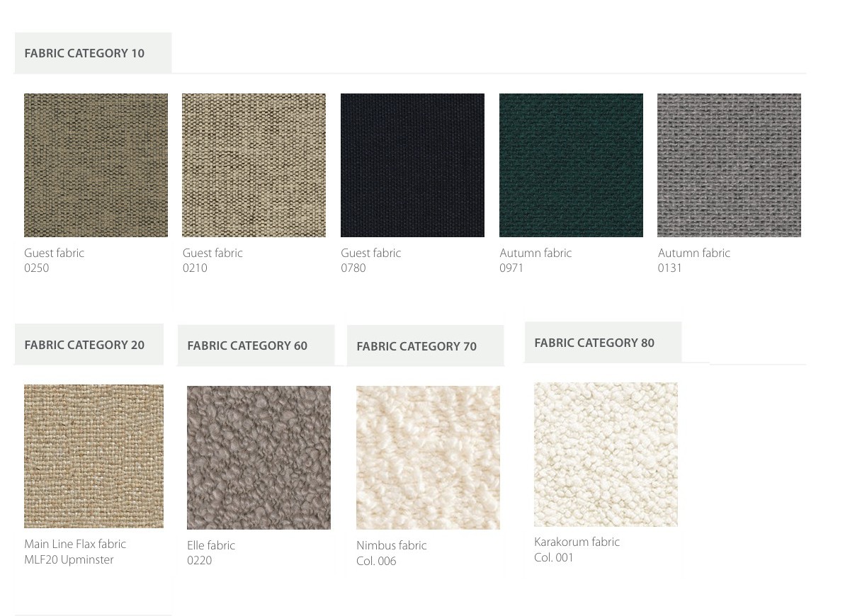The width and height of the screenshot is (850, 616).
Task: Click the "MLF20 Upminster" text
Action: [x=69, y=559]
